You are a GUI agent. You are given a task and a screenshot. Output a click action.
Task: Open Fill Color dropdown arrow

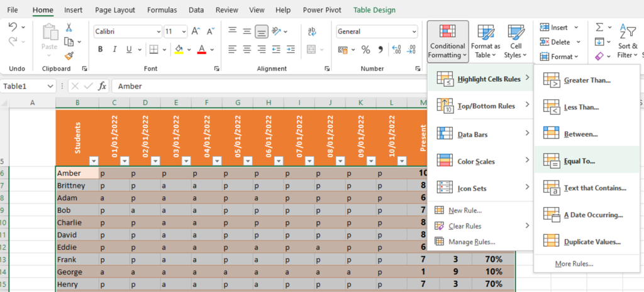pos(189,50)
